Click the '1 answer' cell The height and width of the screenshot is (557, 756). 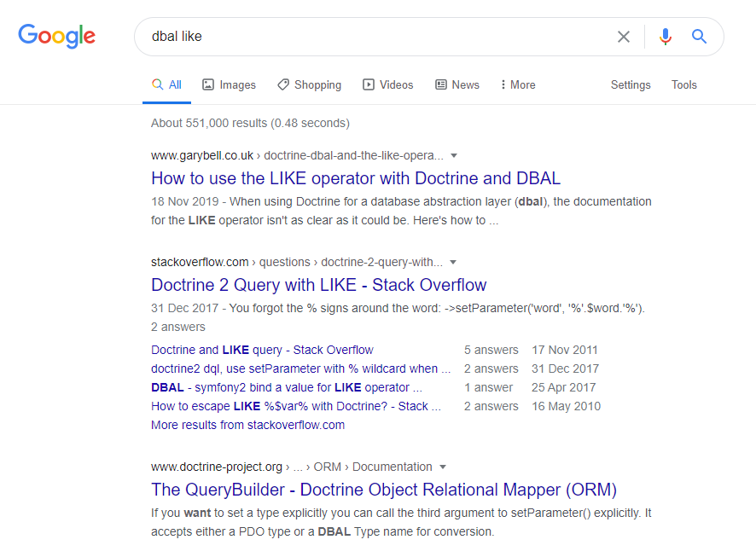coord(488,387)
